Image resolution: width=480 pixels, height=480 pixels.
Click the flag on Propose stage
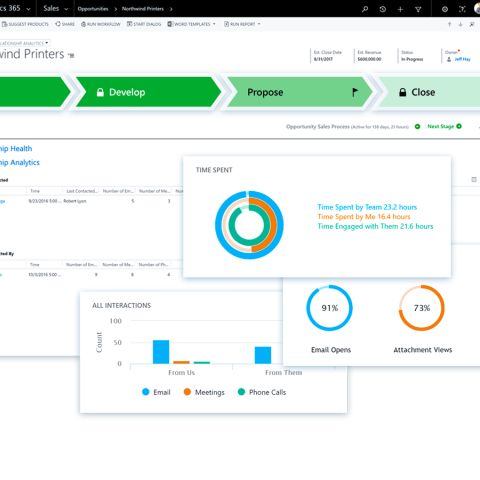[x=355, y=92]
